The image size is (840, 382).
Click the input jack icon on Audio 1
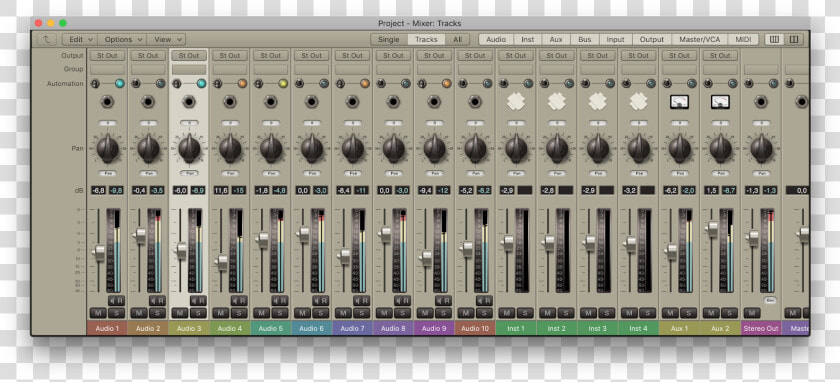coord(108,101)
